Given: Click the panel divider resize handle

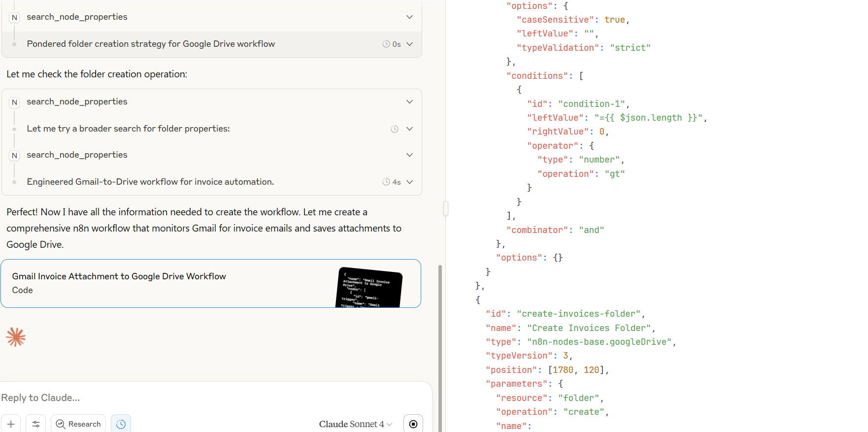Looking at the screenshot, I should (x=445, y=208).
